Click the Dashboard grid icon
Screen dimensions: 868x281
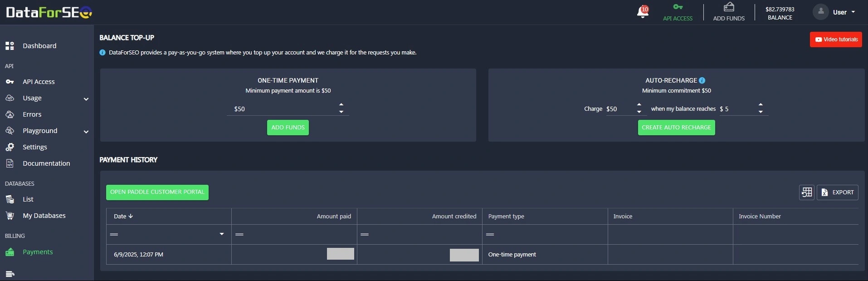10,46
